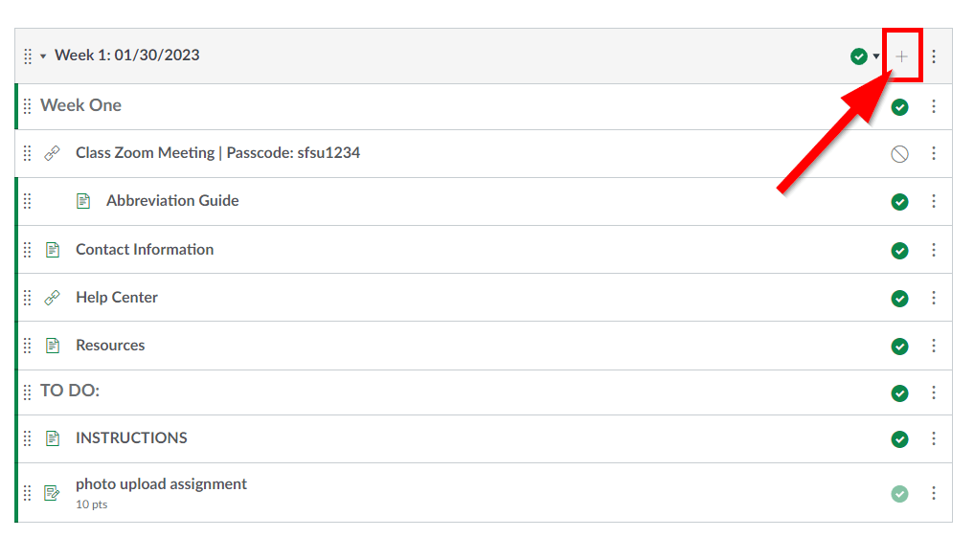Toggle publish status of the INSTRUCTIONS page

tap(899, 438)
